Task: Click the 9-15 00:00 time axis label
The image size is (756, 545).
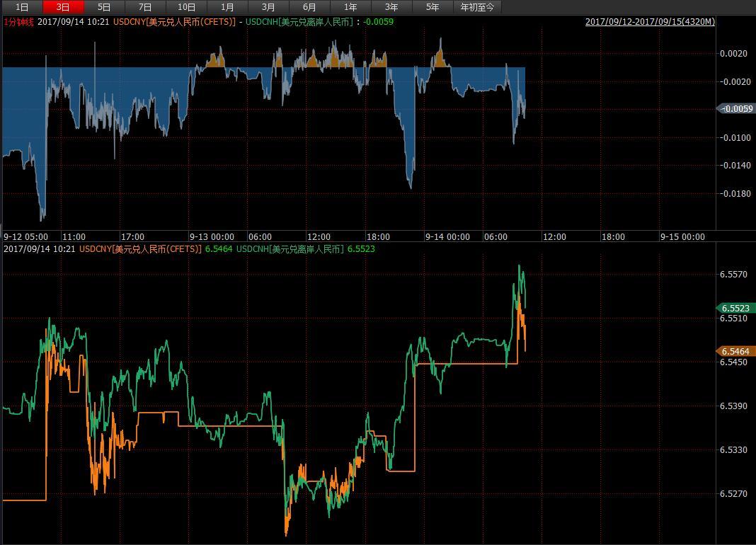Action: click(682, 237)
